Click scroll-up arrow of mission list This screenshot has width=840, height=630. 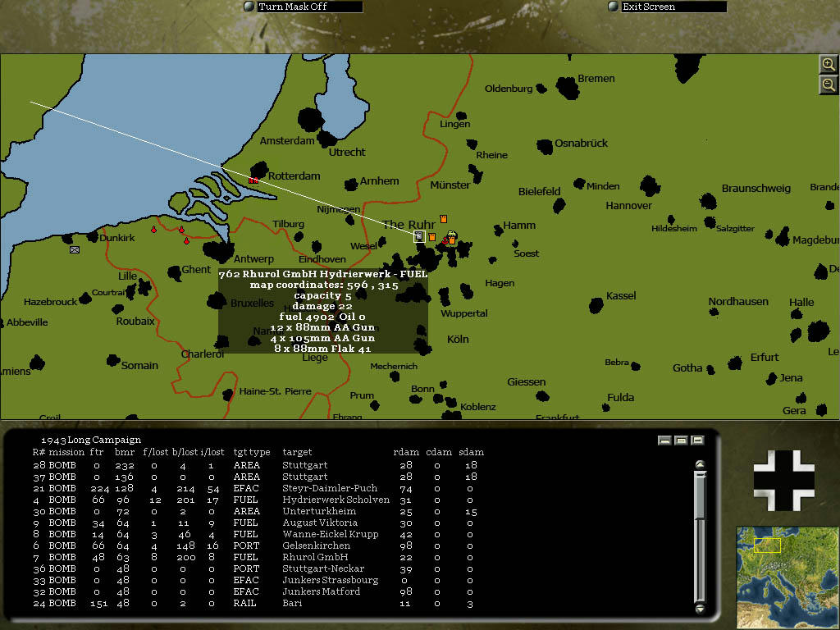coord(700,464)
